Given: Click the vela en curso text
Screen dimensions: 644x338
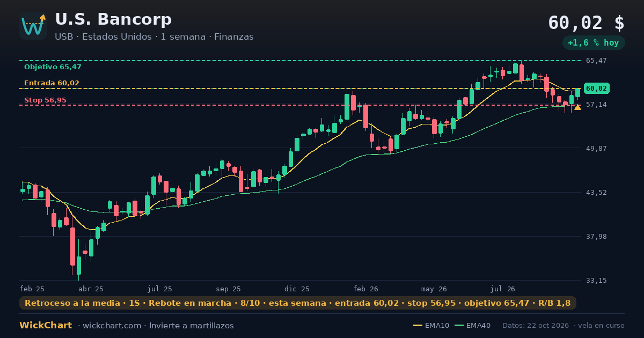Looking at the screenshot, I should click(x=602, y=326).
